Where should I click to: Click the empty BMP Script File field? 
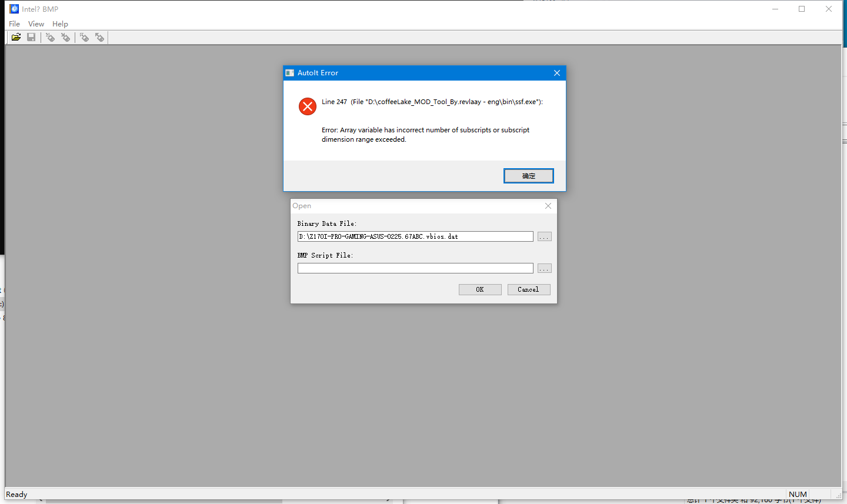click(415, 268)
